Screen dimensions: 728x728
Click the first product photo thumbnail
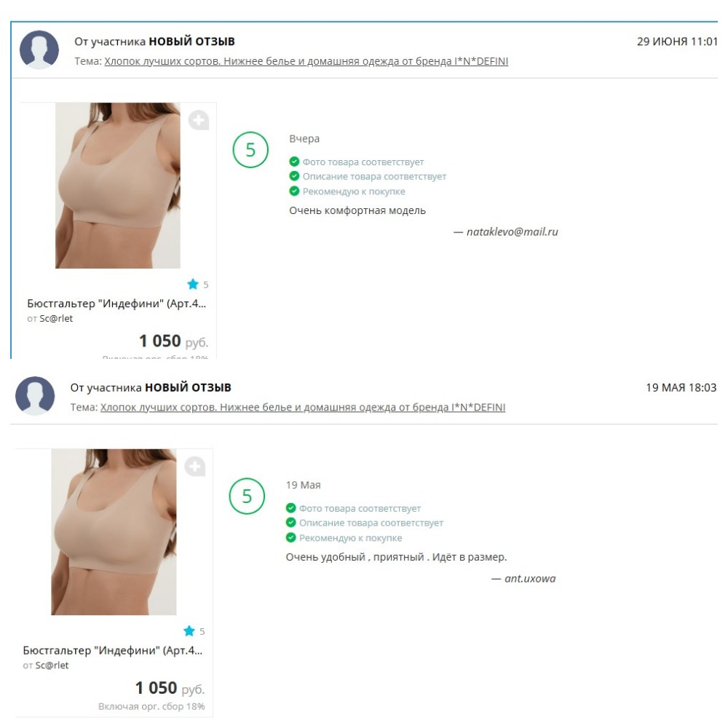click(118, 186)
